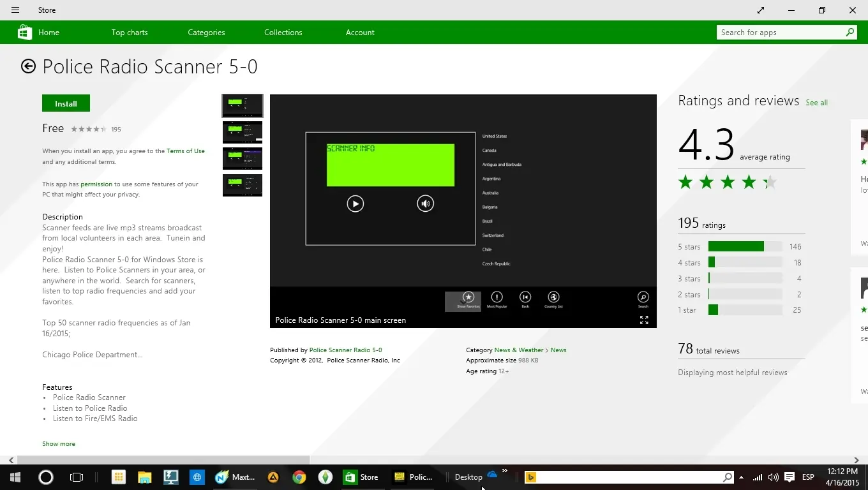The image size is (868, 490).
Task: Expand the app screenshot to full screen
Action: (644, 320)
